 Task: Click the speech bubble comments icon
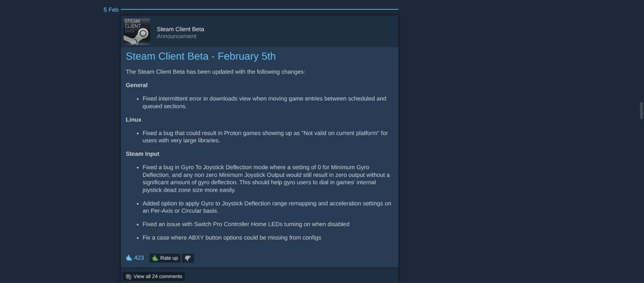pyautogui.click(x=128, y=277)
